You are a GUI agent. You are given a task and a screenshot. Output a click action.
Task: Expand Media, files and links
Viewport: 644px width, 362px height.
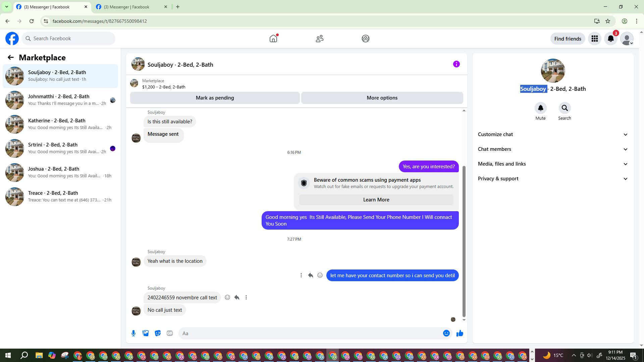552,164
